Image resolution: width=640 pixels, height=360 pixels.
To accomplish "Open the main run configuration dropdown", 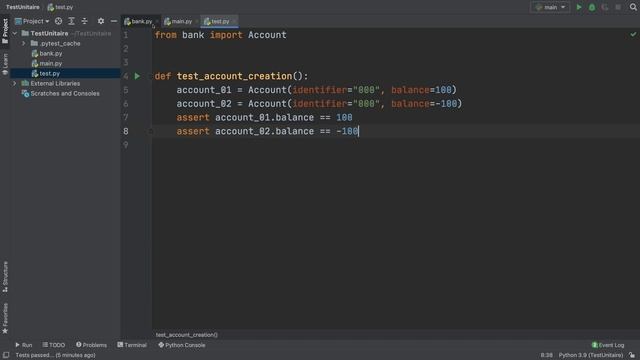I will click(x=550, y=7).
